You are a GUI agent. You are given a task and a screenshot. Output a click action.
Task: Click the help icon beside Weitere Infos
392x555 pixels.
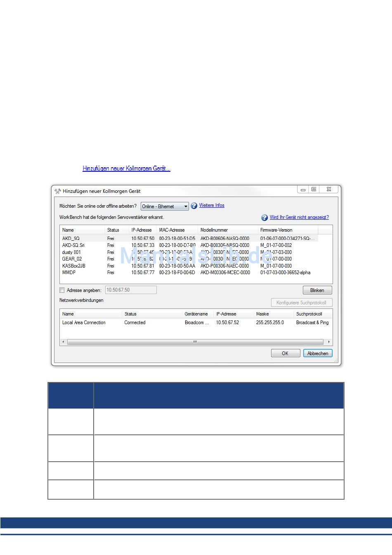pyautogui.click(x=194, y=206)
